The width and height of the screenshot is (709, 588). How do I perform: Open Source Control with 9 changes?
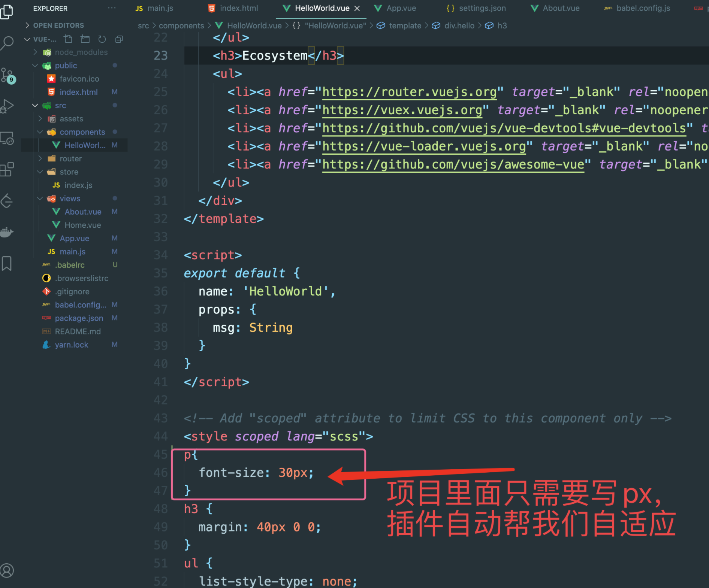tap(7, 76)
